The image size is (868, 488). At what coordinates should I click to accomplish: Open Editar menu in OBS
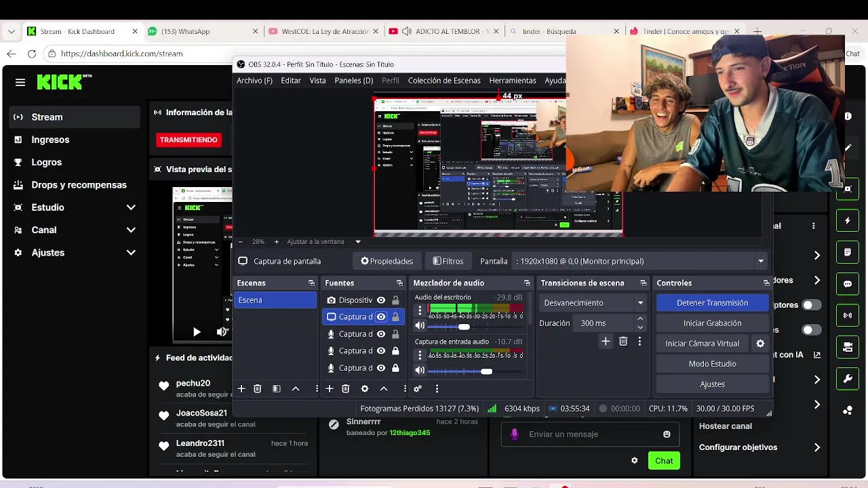291,80
